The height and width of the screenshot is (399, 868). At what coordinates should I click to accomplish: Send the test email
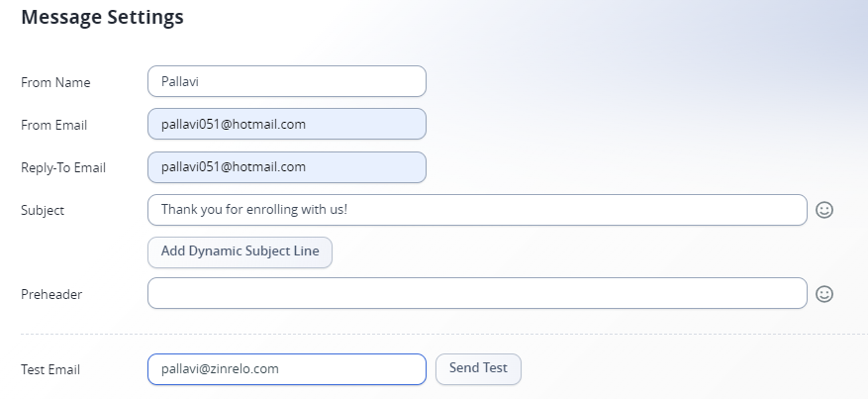click(x=478, y=369)
